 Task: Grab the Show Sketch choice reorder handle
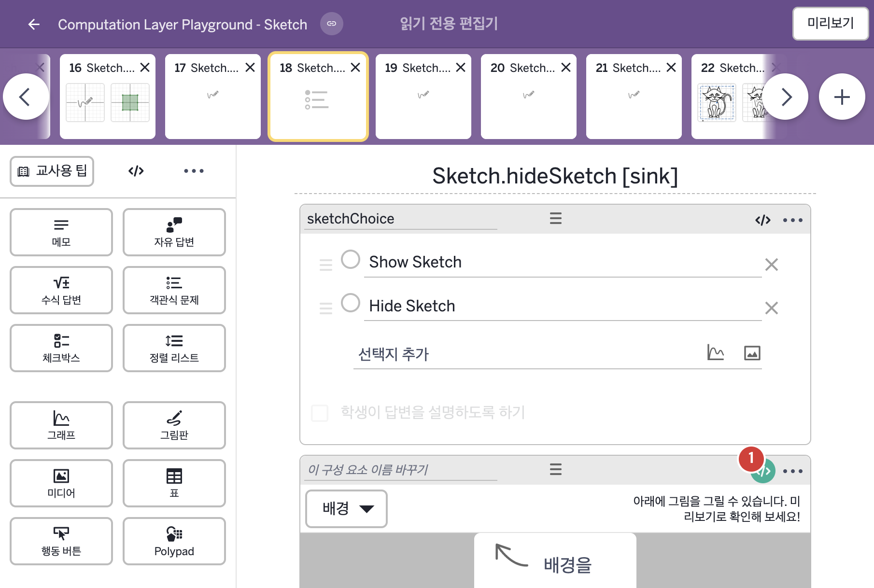pos(326,265)
